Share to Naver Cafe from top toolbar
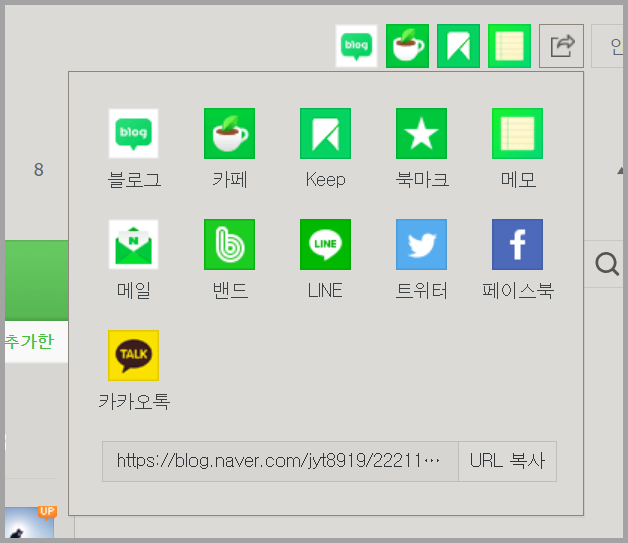 [x=407, y=46]
